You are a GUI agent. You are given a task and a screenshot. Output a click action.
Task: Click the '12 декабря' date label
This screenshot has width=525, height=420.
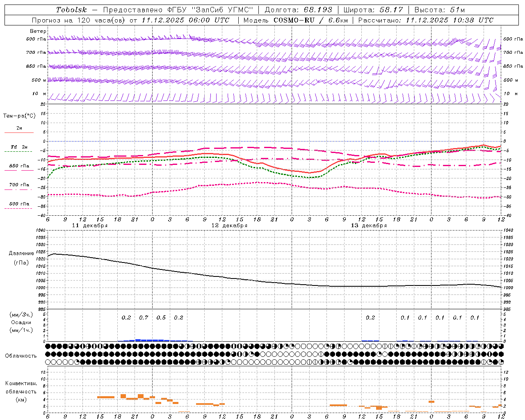(229, 226)
